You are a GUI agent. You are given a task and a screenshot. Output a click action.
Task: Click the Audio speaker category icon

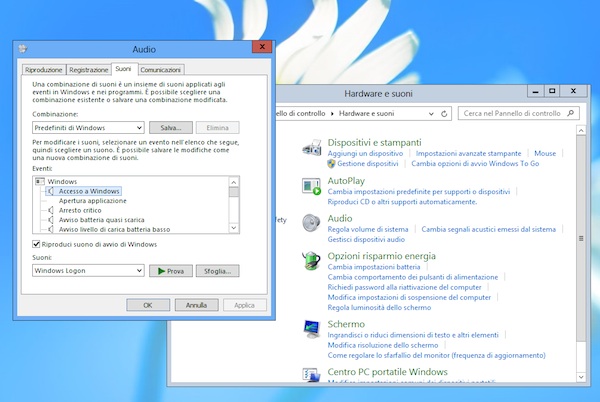(x=311, y=223)
